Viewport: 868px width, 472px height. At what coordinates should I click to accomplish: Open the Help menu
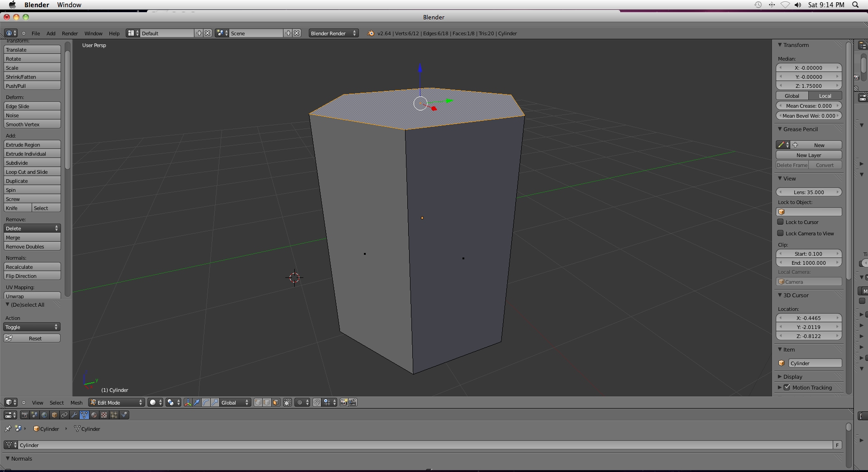point(114,33)
